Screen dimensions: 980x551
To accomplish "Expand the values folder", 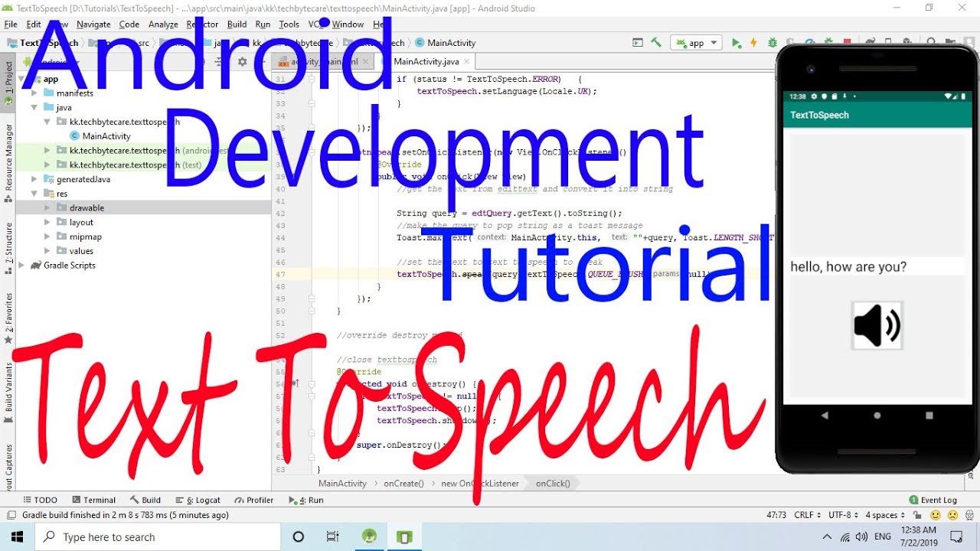I will coord(47,251).
